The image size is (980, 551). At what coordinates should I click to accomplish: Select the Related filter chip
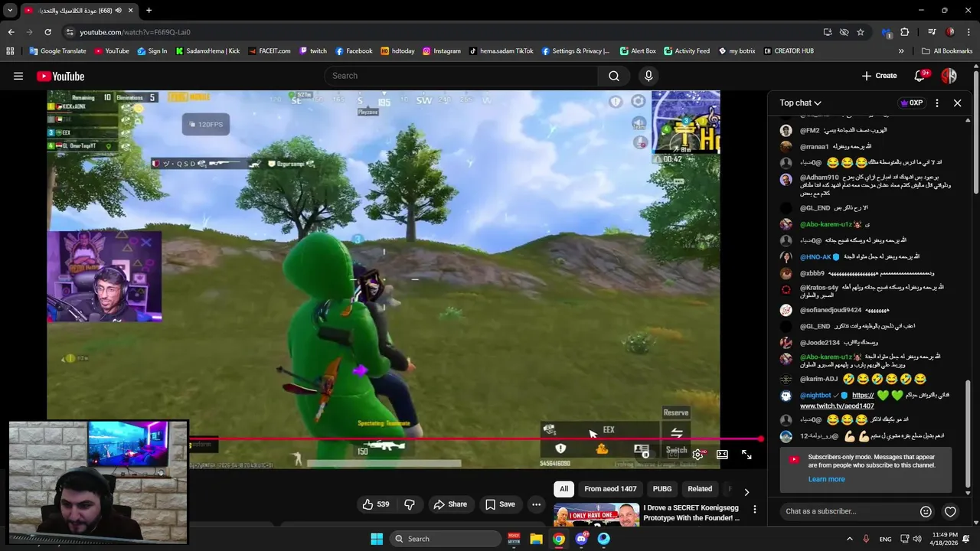tap(700, 489)
